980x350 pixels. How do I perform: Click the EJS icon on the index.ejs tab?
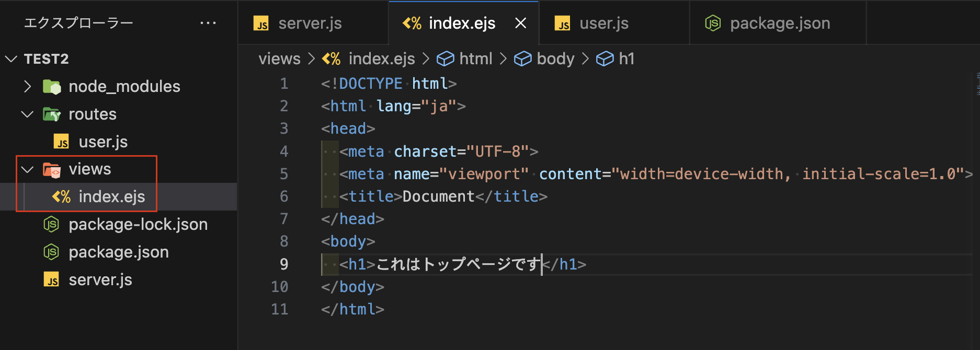pyautogui.click(x=412, y=23)
